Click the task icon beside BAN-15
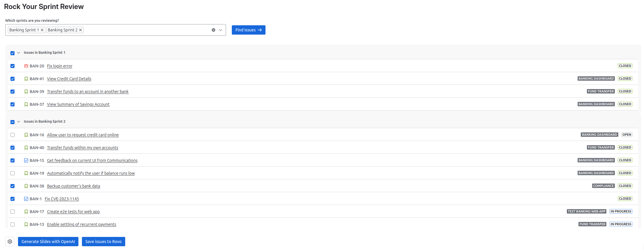Screen dimensions: 644x250 (x=26, y=160)
